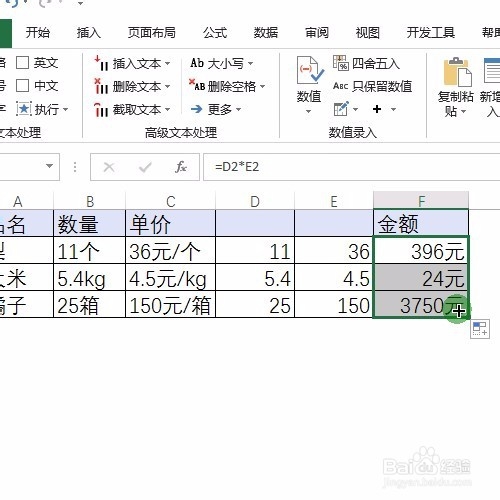This screenshot has width=500, height=500.
Task: Expand the 执行 dropdown arrow
Action: click(x=65, y=109)
